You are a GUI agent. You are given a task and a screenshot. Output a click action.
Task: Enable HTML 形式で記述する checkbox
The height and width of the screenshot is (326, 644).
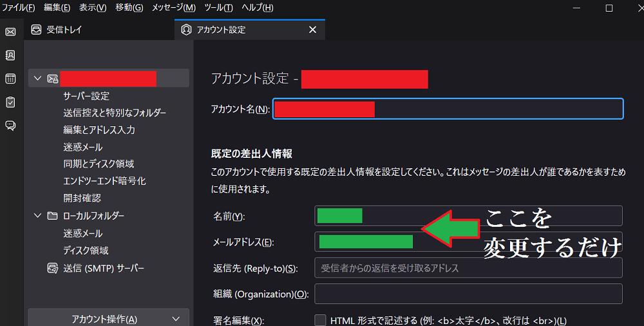320,320
